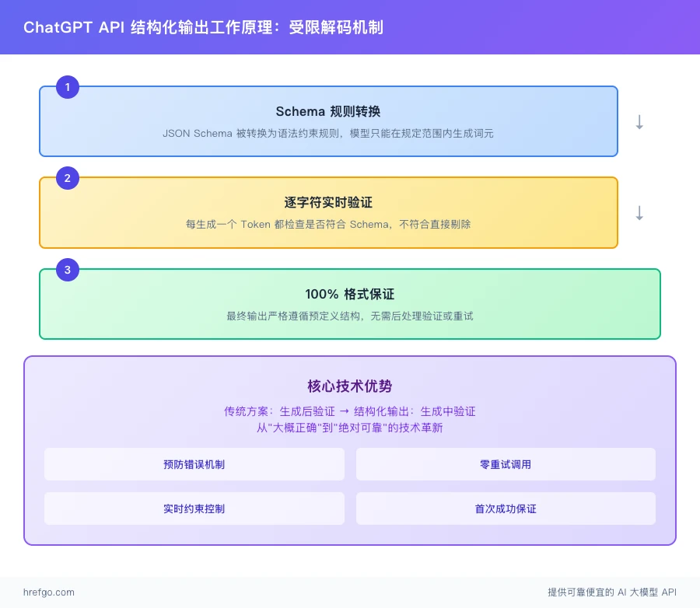700x608 pixels.
Task: Select the 100% 格式保证 heading
Action: coord(349,294)
